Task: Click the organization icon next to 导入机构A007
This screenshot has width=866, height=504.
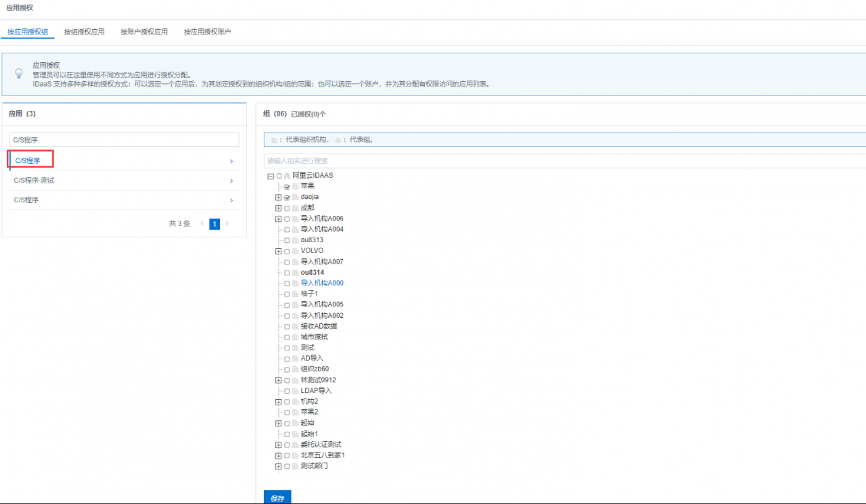Action: point(295,262)
